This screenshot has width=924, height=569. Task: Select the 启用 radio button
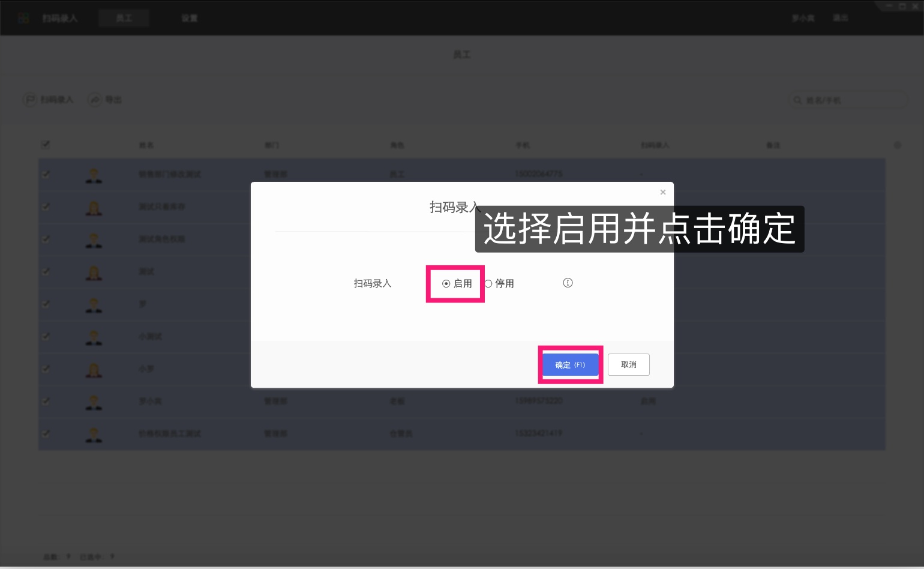pos(445,283)
